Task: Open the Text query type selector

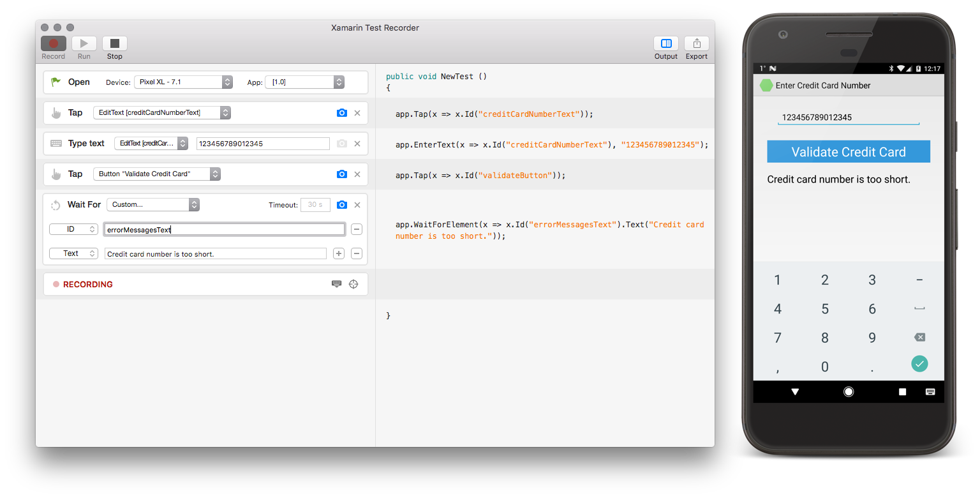Action: (x=73, y=253)
